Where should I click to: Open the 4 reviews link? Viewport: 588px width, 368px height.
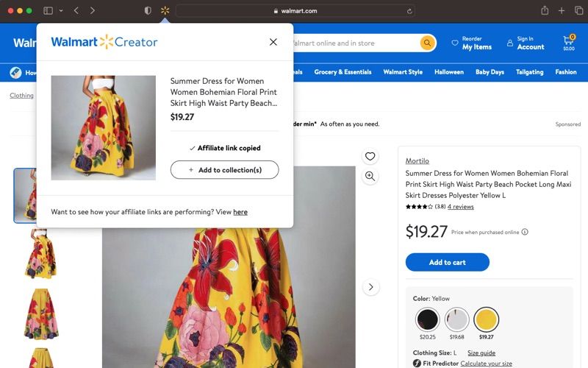pyautogui.click(x=460, y=207)
